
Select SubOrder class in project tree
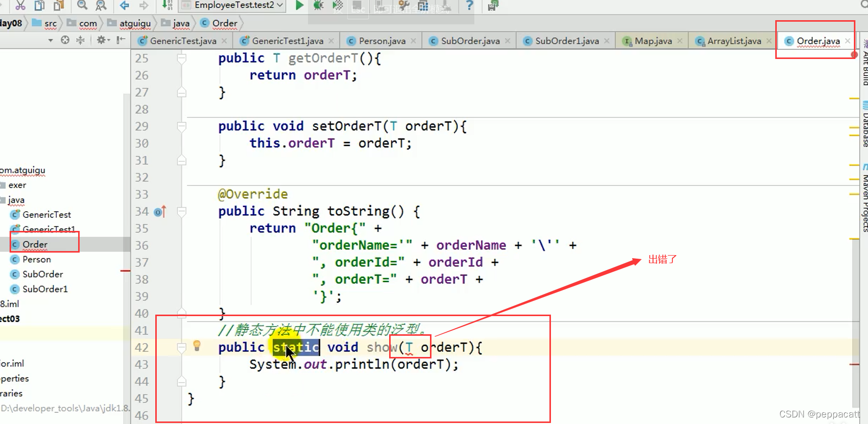(x=37, y=274)
